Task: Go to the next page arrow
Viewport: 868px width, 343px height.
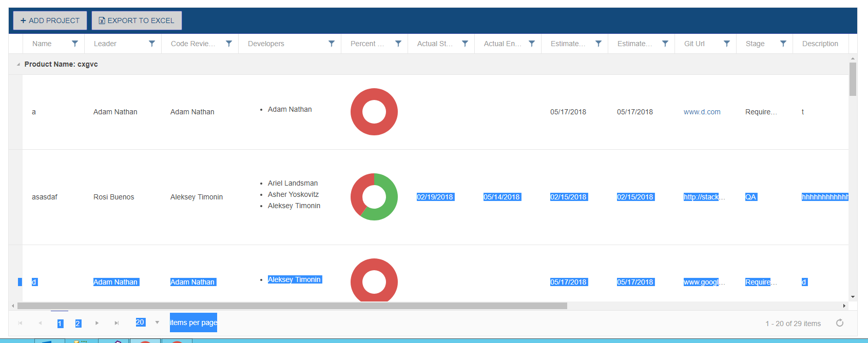Action: [97, 323]
